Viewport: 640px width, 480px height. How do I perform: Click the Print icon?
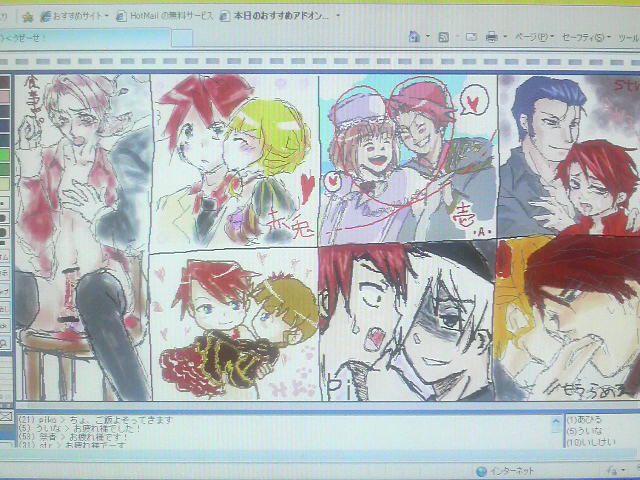pos(492,38)
